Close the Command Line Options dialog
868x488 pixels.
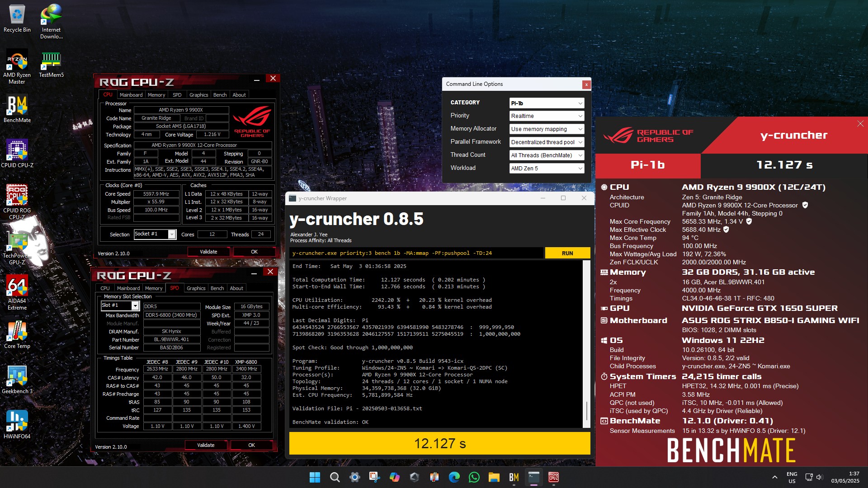(586, 84)
